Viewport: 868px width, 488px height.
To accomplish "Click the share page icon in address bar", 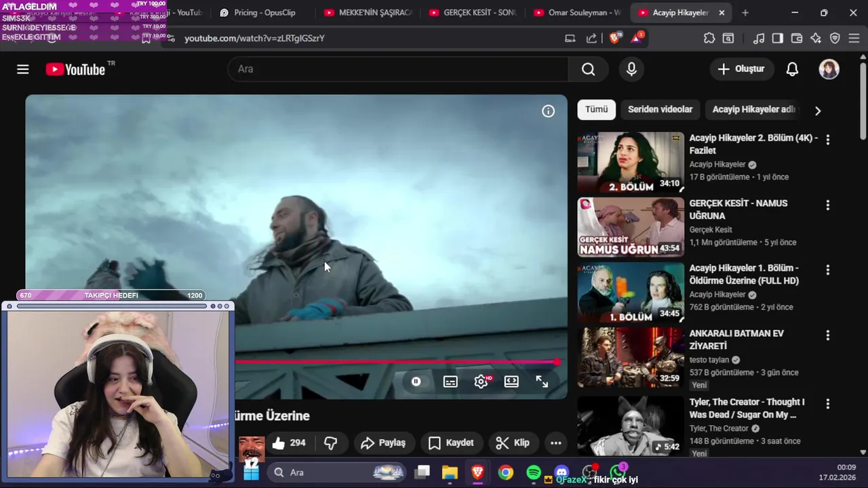I will point(591,38).
